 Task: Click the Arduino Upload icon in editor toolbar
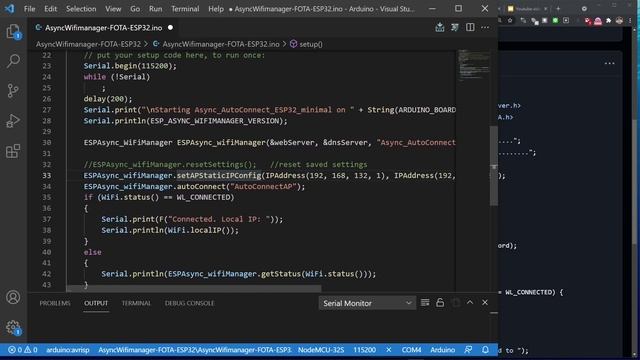click(x=440, y=27)
